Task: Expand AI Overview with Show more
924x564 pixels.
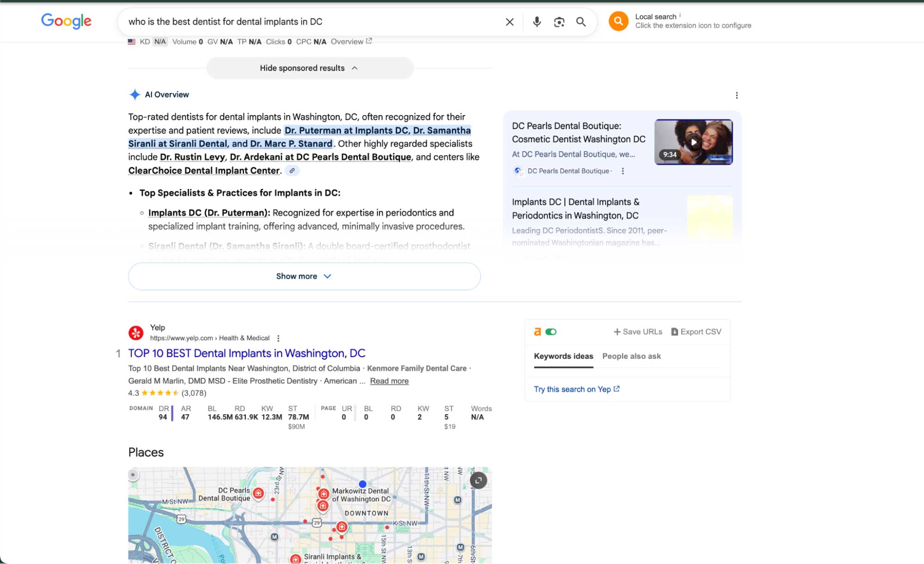Action: click(x=304, y=276)
